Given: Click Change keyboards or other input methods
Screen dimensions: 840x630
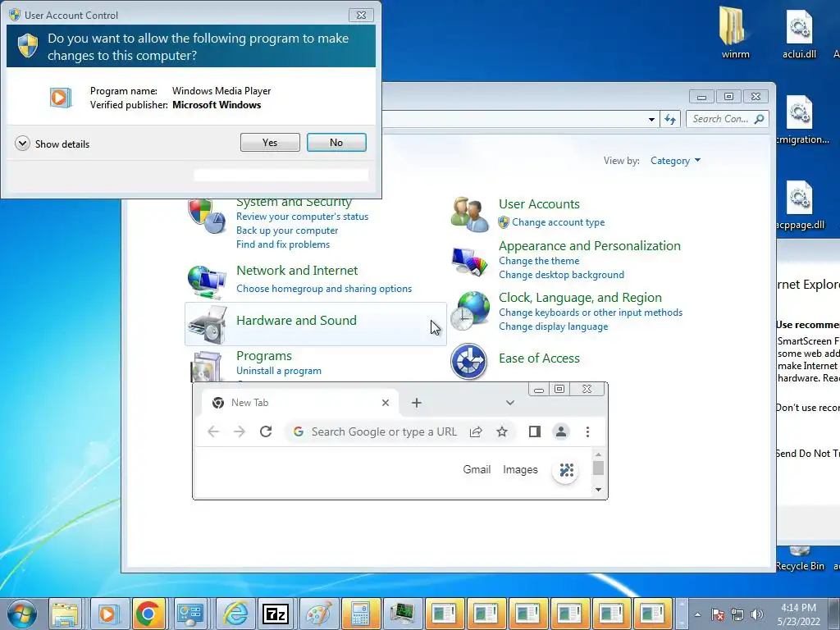Looking at the screenshot, I should (591, 313).
